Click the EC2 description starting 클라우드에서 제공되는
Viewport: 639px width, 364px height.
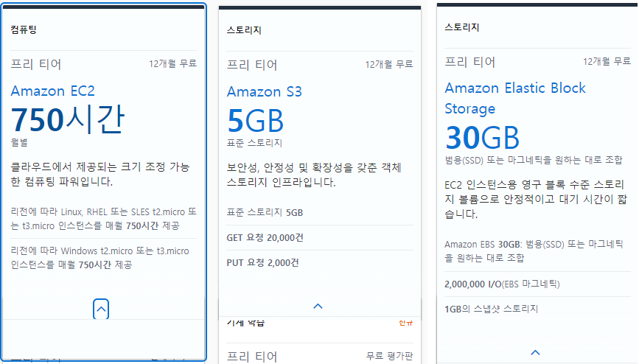pos(100,174)
